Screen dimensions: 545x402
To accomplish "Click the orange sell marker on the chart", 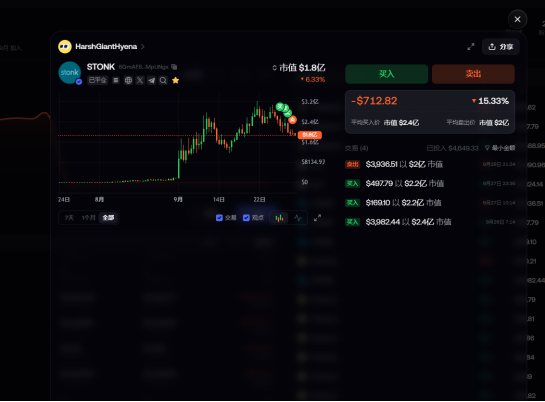I will coord(292,120).
